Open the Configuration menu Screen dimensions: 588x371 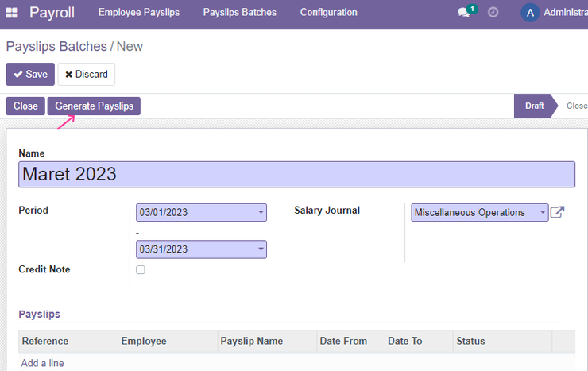click(328, 13)
